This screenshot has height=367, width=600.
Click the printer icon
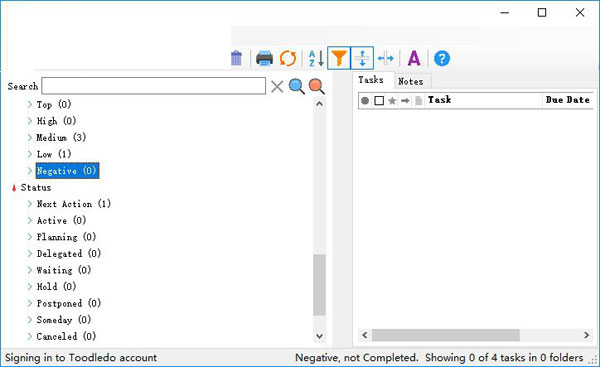(x=264, y=59)
